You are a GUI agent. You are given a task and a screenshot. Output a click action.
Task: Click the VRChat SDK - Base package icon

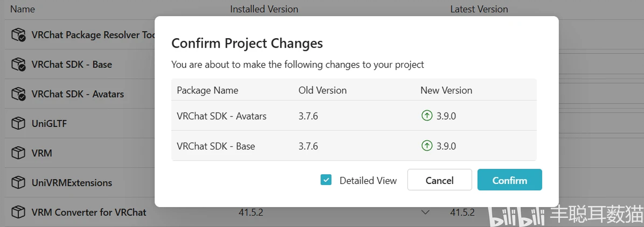click(x=18, y=64)
